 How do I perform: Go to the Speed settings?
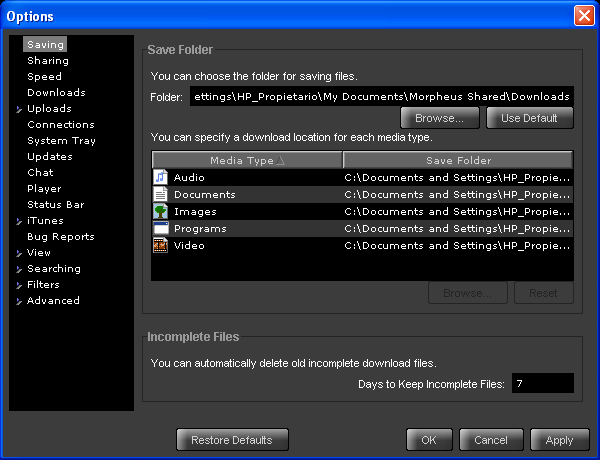[44, 77]
